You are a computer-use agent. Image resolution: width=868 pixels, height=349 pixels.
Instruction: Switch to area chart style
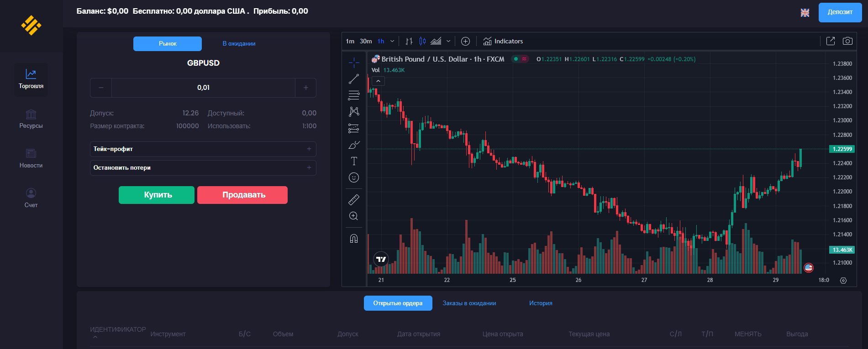[436, 41]
